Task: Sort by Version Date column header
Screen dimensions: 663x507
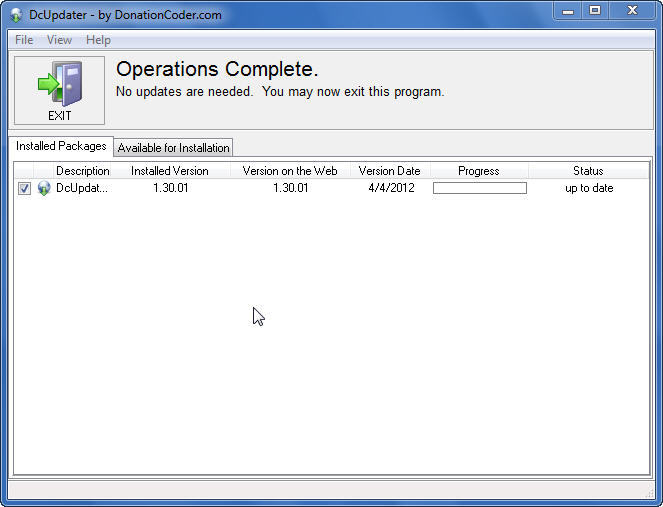Action: [x=389, y=171]
